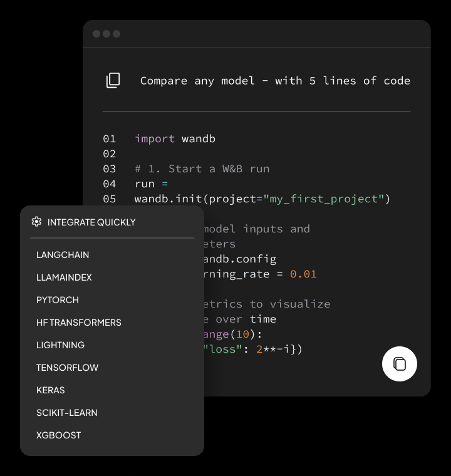The width and height of the screenshot is (451, 476).
Task: Click the 0.01 learning rate value
Action: (303, 274)
